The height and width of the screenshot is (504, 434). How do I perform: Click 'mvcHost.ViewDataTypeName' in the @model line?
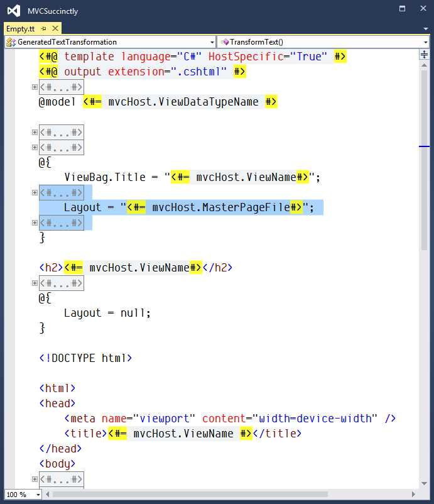(183, 102)
